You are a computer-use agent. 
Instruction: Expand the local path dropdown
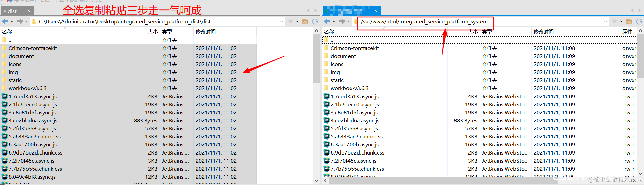pos(281,21)
